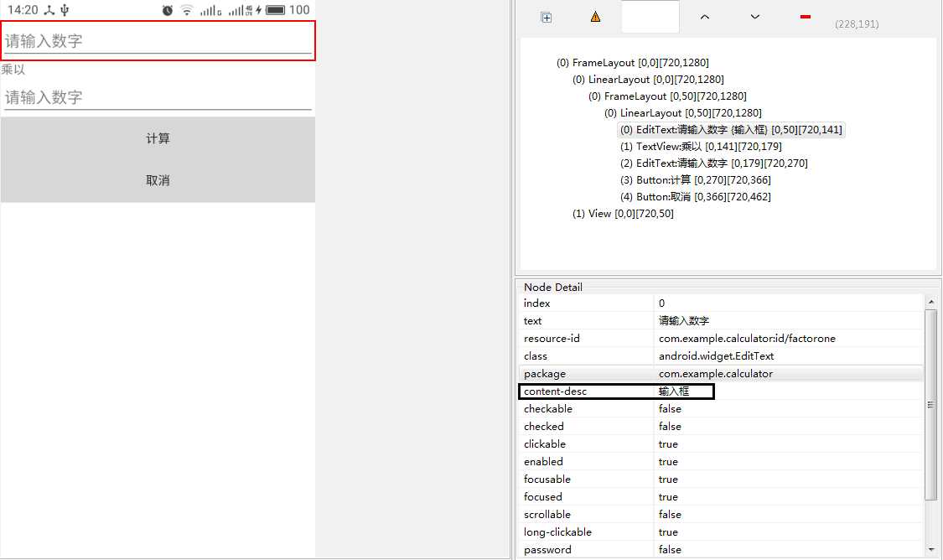943x560 pixels.
Task: Click the checkable row in Node Detail
Action: point(721,409)
